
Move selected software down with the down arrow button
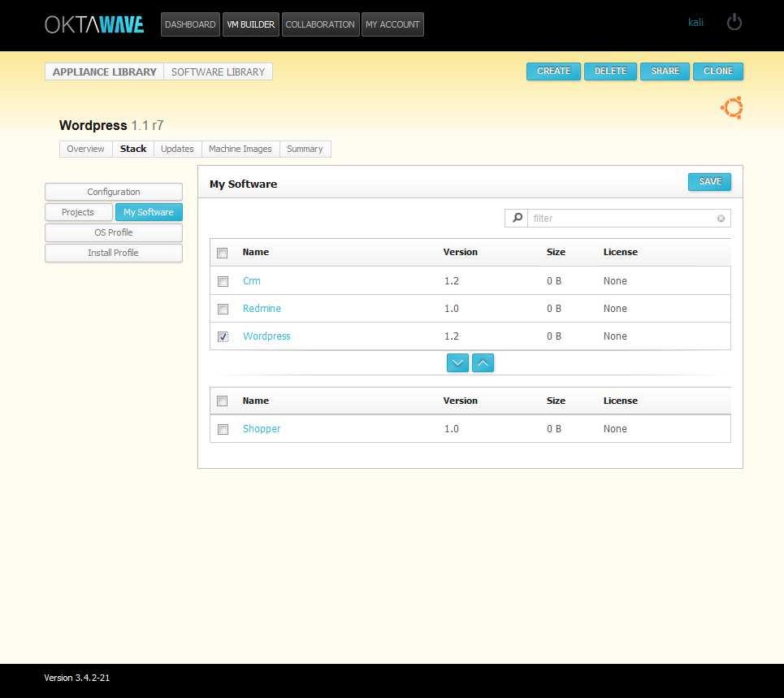[x=457, y=363]
